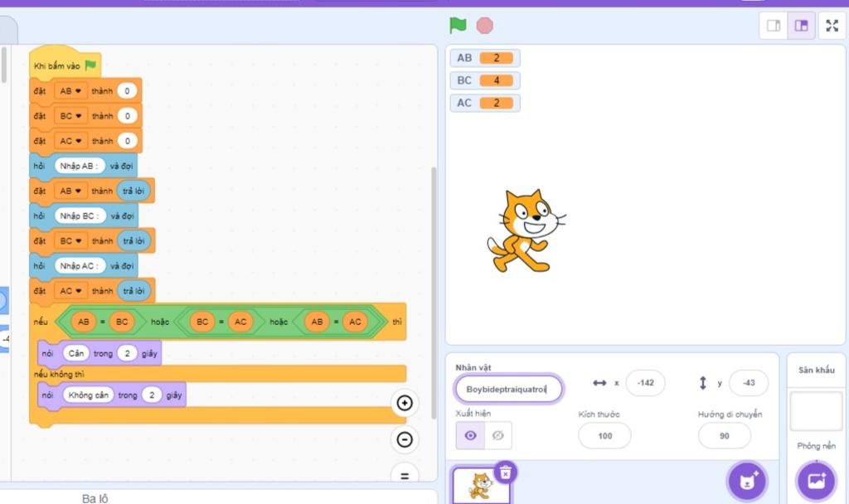This screenshot has width=849, height=504.
Task: Click the Cân text in nói block
Action: pyautogui.click(x=75, y=353)
